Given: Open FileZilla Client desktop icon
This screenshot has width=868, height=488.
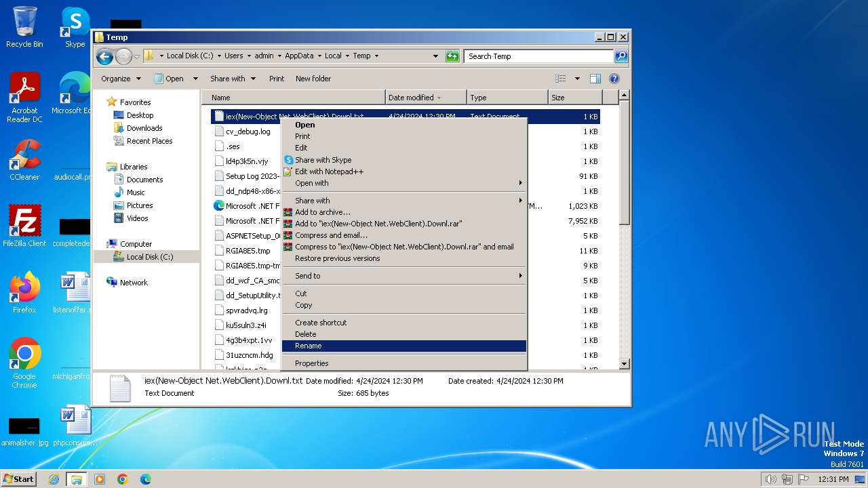Looking at the screenshot, I should (x=24, y=226).
